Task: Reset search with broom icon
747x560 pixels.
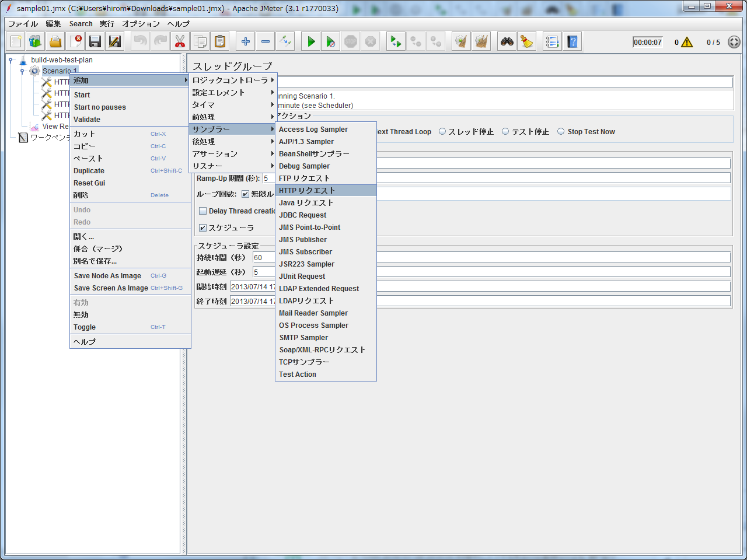Action: click(x=527, y=41)
